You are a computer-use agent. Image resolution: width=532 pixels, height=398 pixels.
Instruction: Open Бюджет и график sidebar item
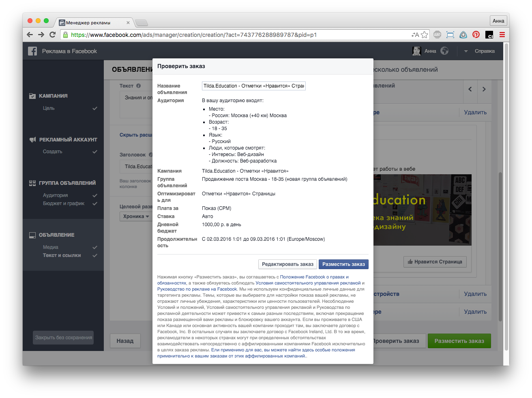click(x=64, y=203)
